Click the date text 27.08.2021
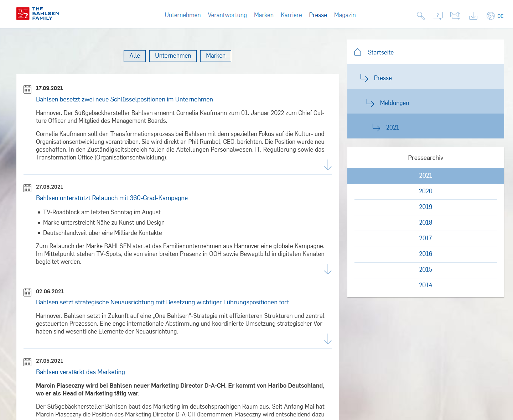 point(50,187)
